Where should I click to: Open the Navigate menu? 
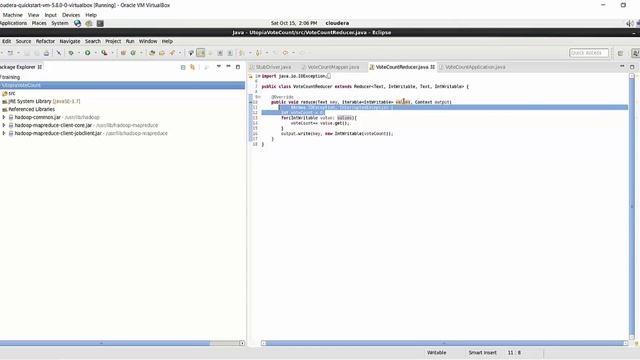70,41
